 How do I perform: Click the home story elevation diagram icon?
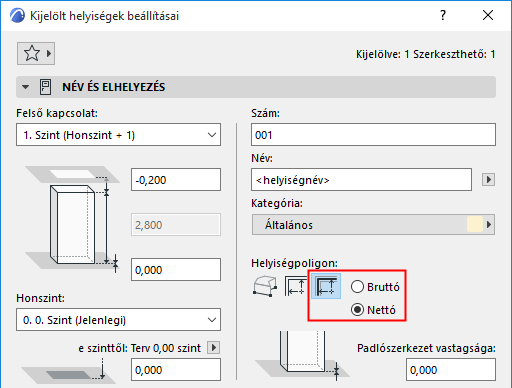68,372
